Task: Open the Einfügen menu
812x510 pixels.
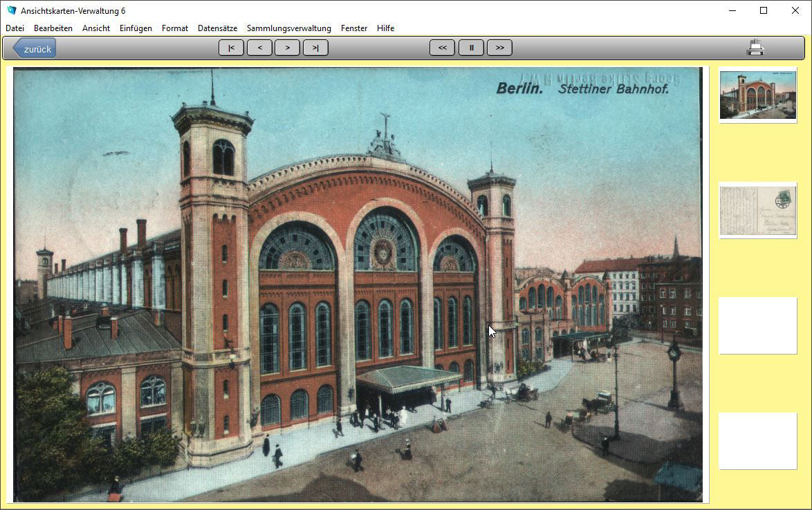Action: tap(136, 28)
